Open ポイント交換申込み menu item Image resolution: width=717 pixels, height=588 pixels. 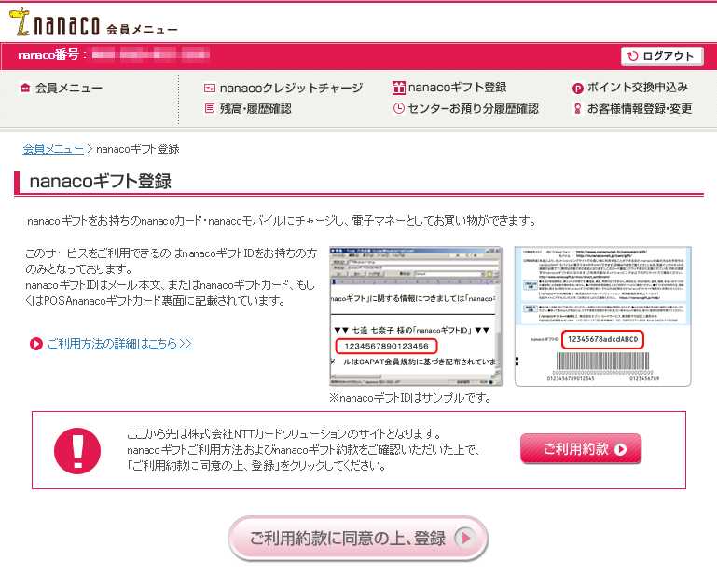(638, 88)
